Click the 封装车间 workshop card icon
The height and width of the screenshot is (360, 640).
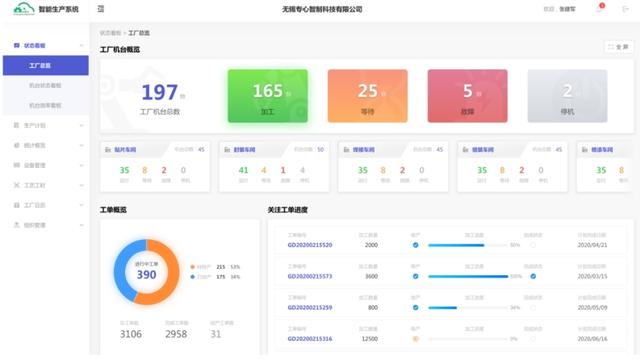click(227, 150)
